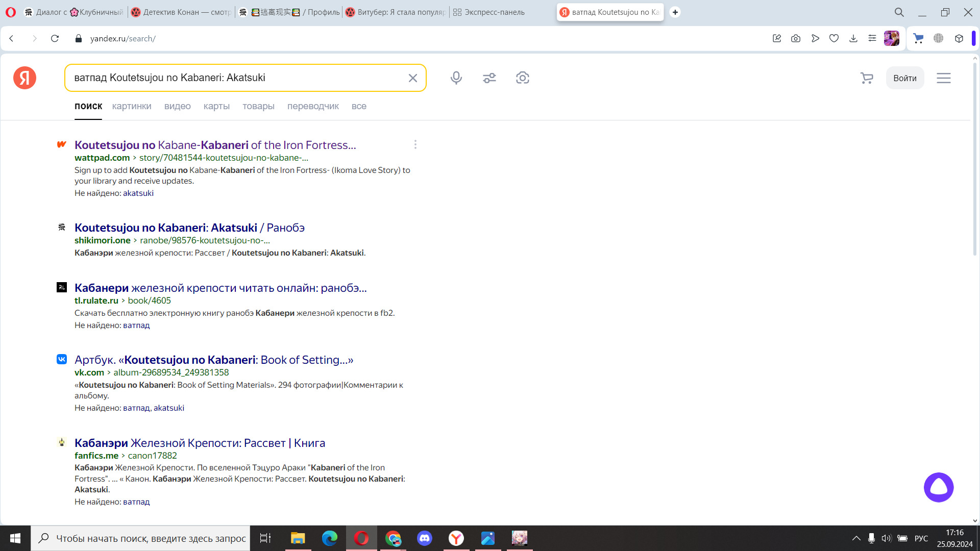This screenshot has height=551, width=980.
Task: Open Opera downloads icon
Action: pos(853,38)
